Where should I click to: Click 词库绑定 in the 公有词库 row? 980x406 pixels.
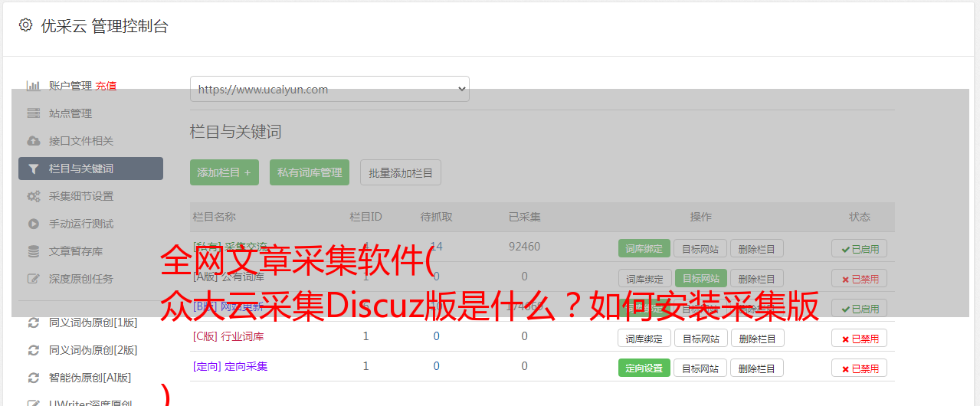pyautogui.click(x=644, y=278)
